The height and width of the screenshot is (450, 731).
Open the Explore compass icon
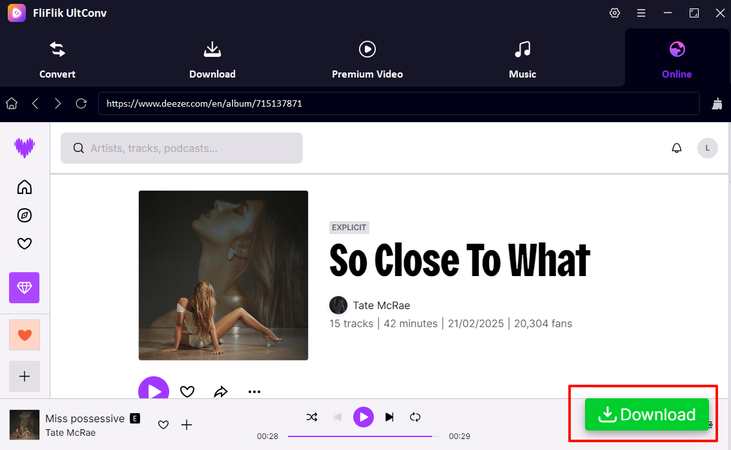pyautogui.click(x=24, y=215)
